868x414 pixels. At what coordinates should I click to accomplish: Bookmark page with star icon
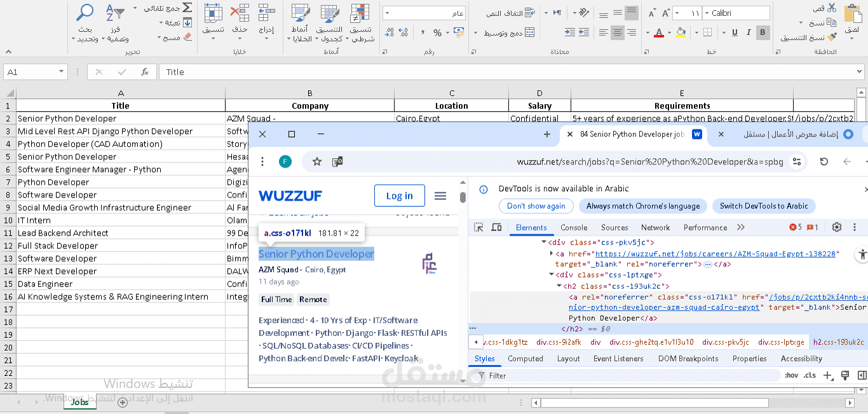coord(317,162)
